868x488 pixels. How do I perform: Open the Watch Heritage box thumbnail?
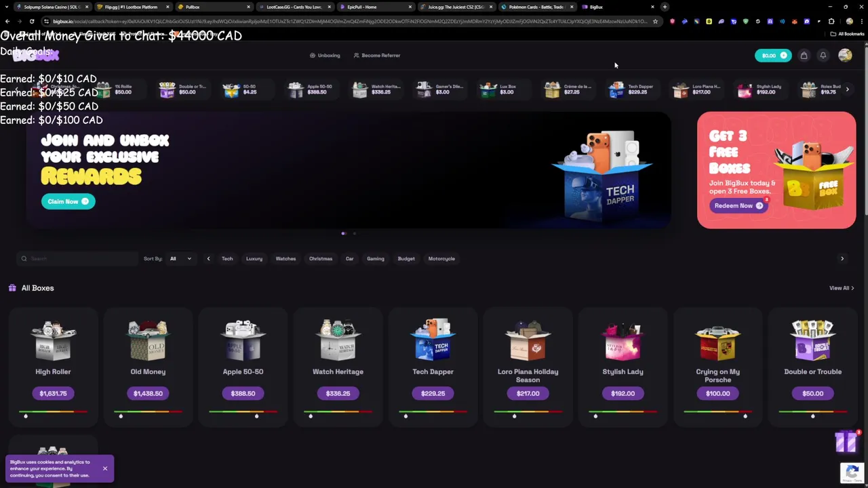click(338, 340)
